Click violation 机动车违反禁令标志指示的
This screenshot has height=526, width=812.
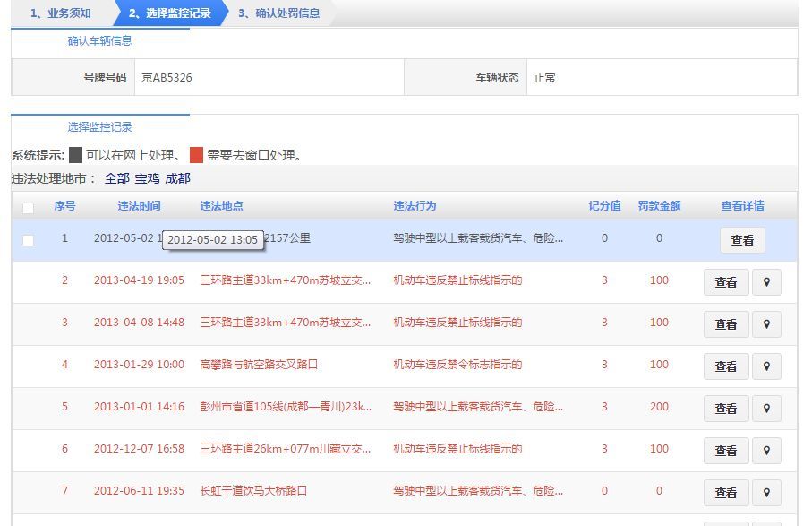[x=457, y=365]
